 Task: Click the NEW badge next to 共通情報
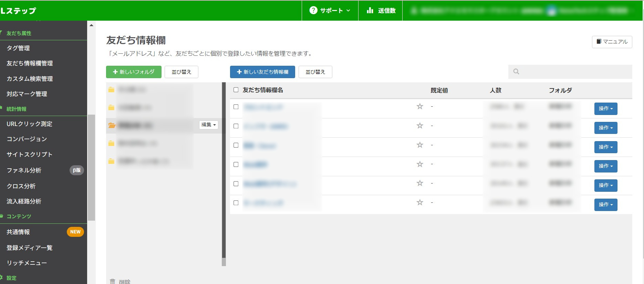tap(75, 232)
